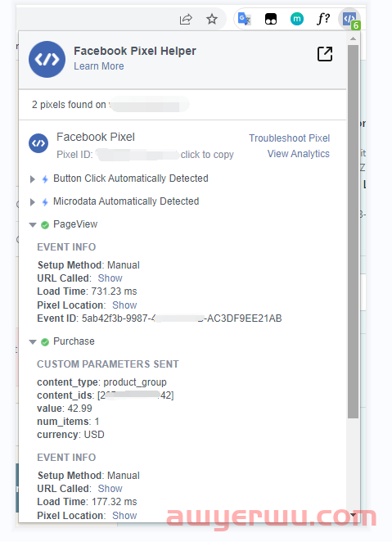
Task: Copy Pixel ID with click to copy
Action: tap(207, 155)
